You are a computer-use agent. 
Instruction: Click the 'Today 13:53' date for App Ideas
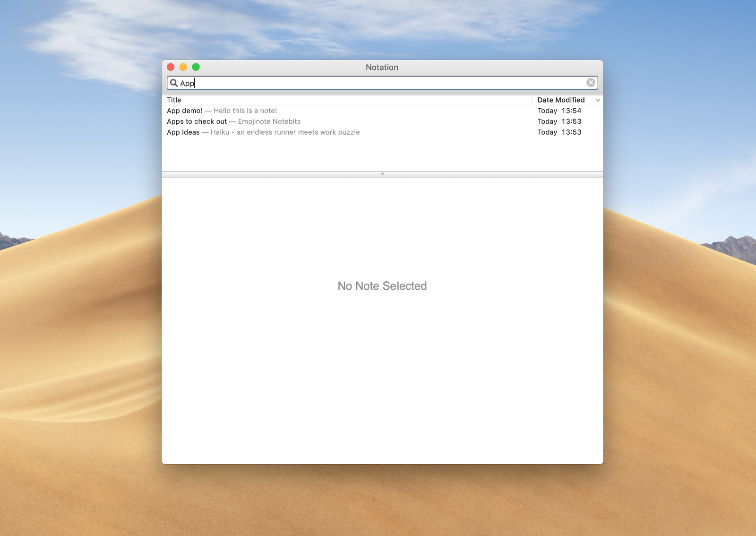point(559,132)
